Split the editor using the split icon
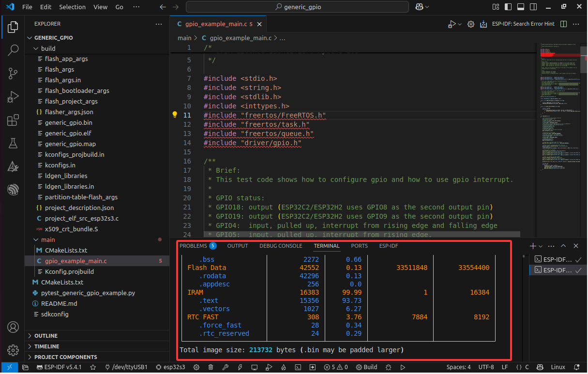 [565, 23]
